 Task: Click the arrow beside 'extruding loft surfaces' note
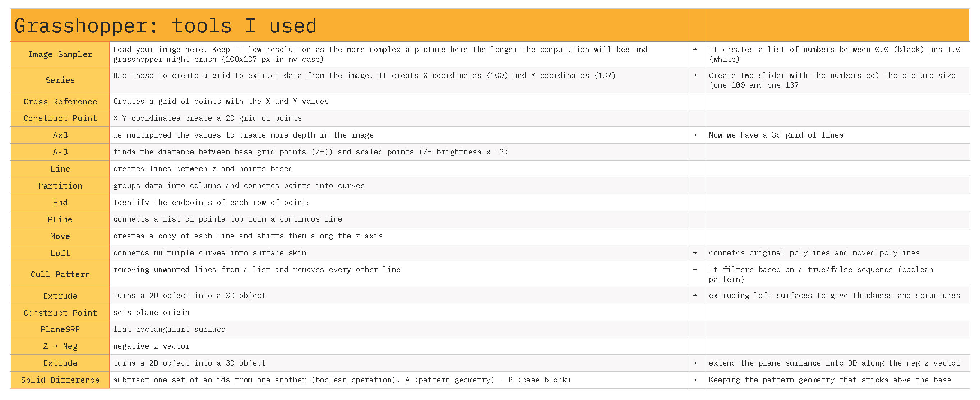(x=694, y=296)
